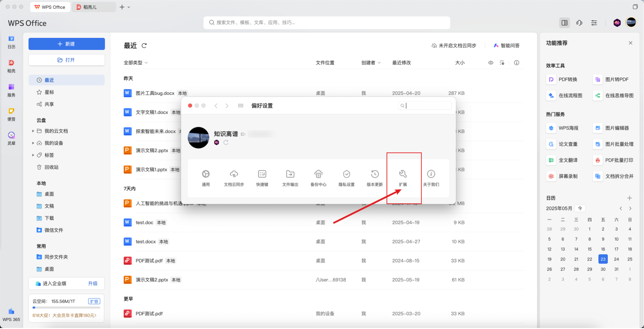Show all preferences grid icon
Viewport: 644px width, 329px height.
click(x=240, y=106)
